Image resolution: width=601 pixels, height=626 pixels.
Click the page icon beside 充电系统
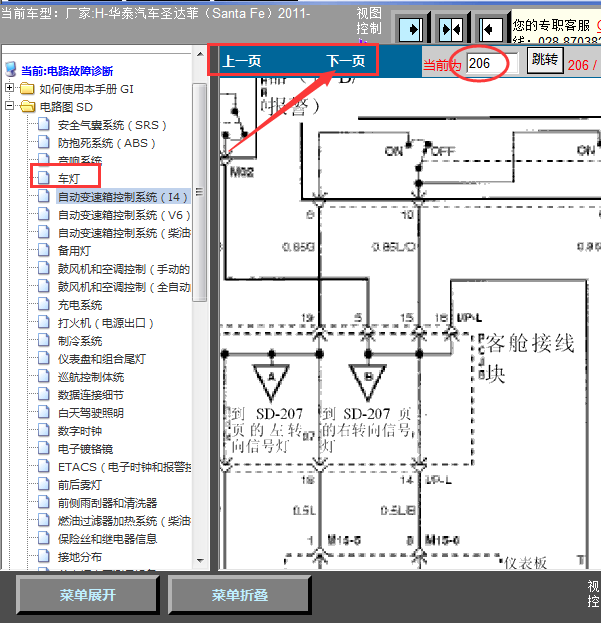click(x=44, y=304)
